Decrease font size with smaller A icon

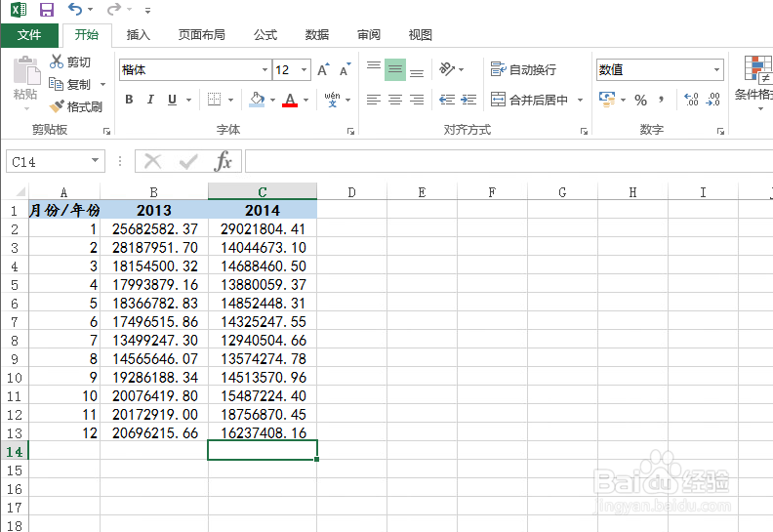tap(345, 69)
